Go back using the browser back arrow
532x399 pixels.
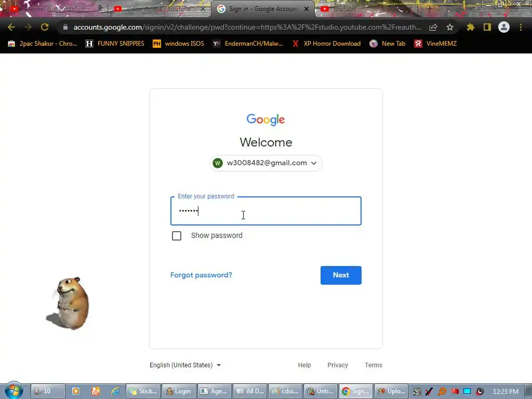[11, 27]
